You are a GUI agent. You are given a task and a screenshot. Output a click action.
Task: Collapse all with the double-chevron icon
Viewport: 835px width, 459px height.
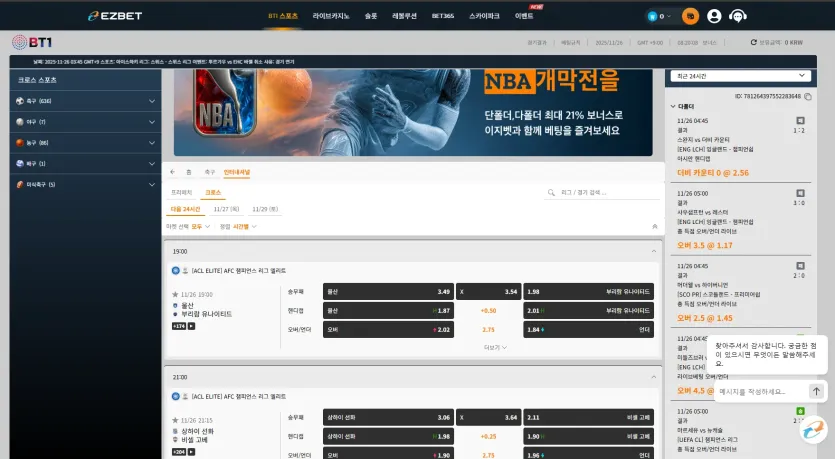pos(654,226)
